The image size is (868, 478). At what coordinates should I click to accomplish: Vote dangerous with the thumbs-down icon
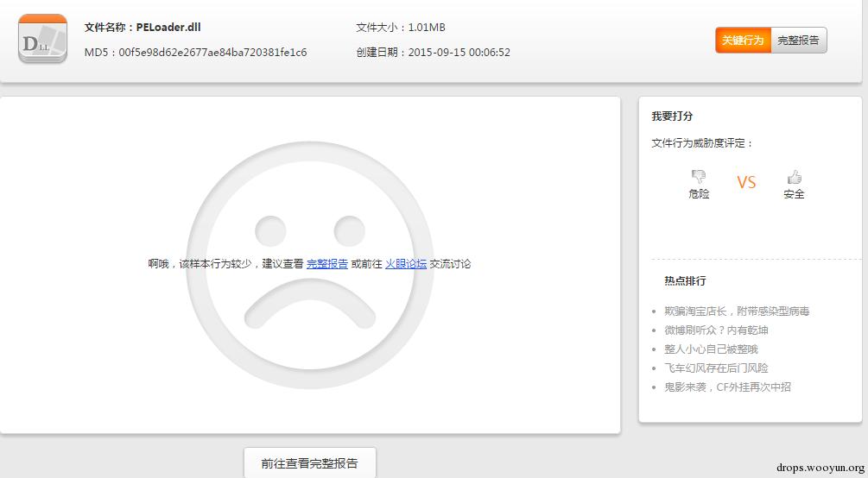(699, 177)
